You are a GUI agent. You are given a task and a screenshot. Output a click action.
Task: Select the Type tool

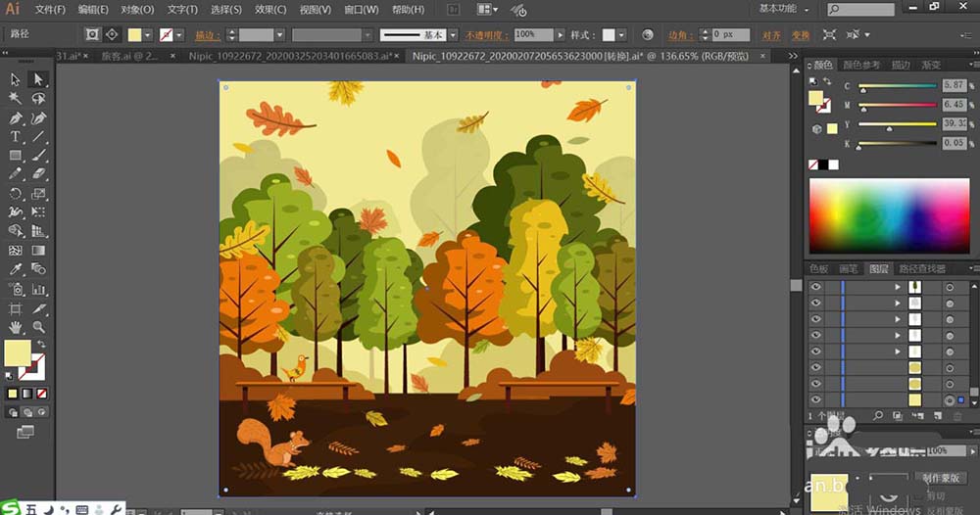point(16,137)
